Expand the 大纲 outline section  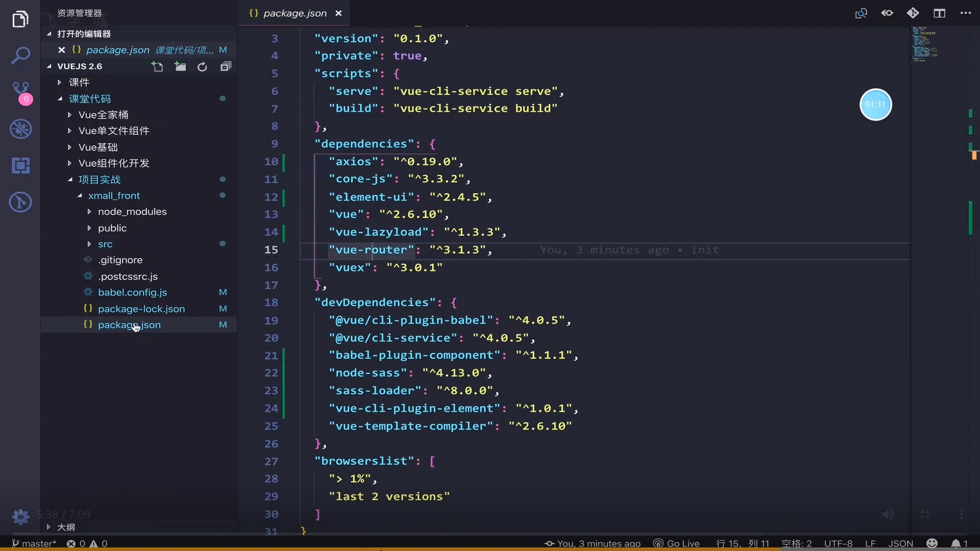(x=65, y=527)
